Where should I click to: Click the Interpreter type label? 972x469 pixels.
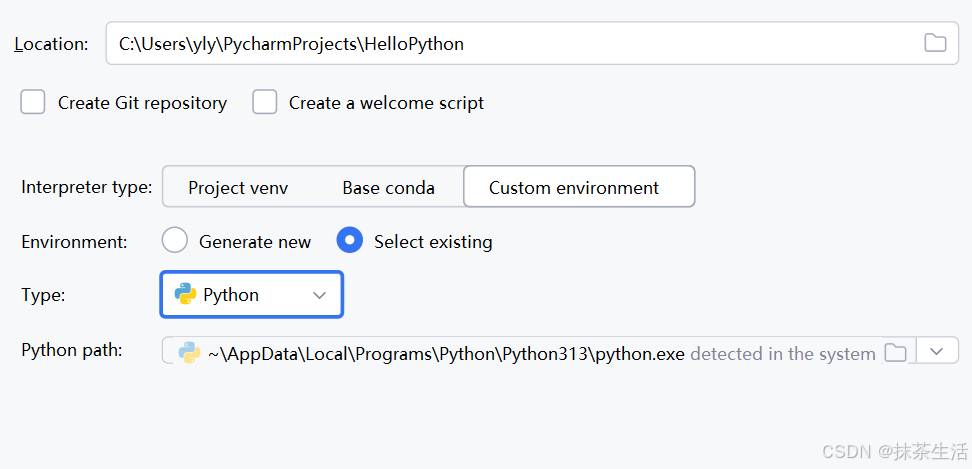[87, 187]
